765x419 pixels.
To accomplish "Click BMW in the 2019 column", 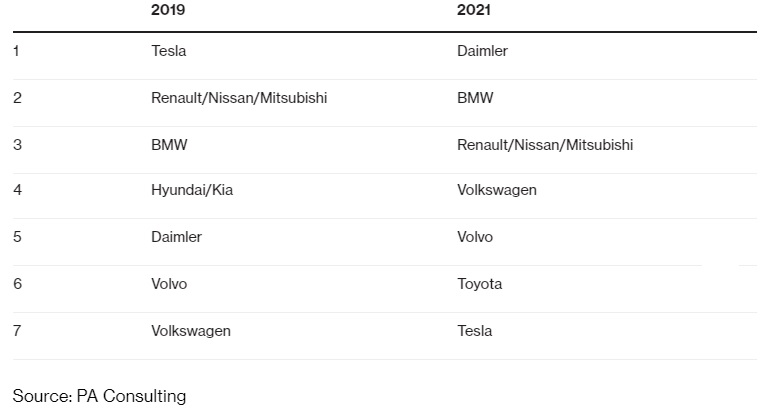I will coord(169,144).
